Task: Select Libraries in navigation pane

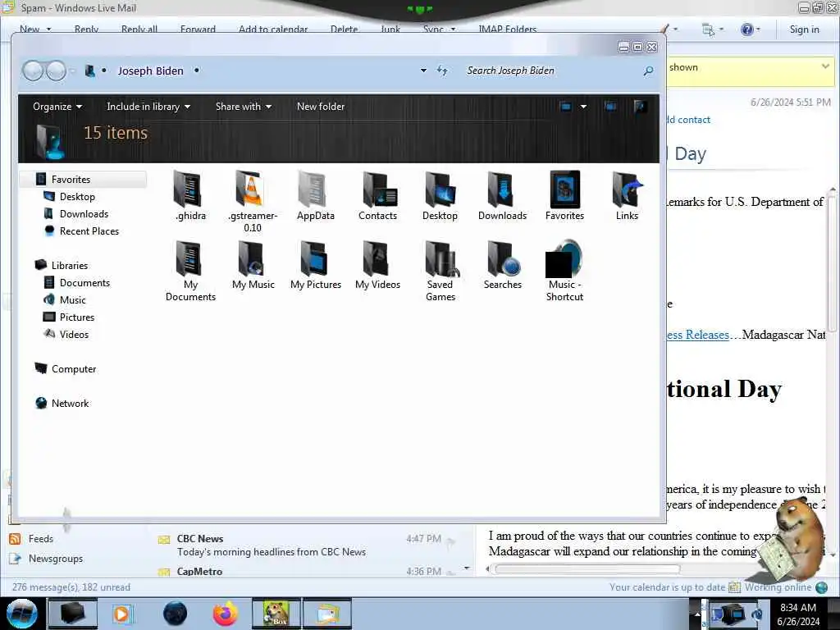Action: [x=69, y=265]
